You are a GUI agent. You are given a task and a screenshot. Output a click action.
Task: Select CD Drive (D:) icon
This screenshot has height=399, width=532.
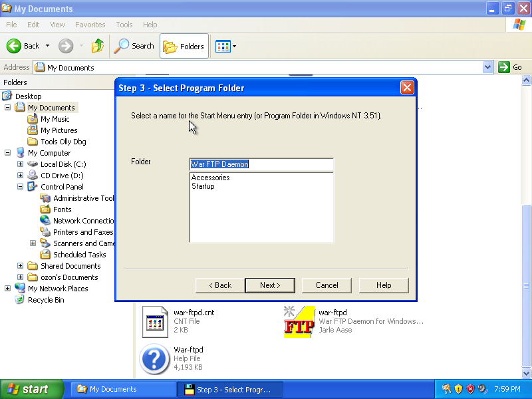point(33,175)
